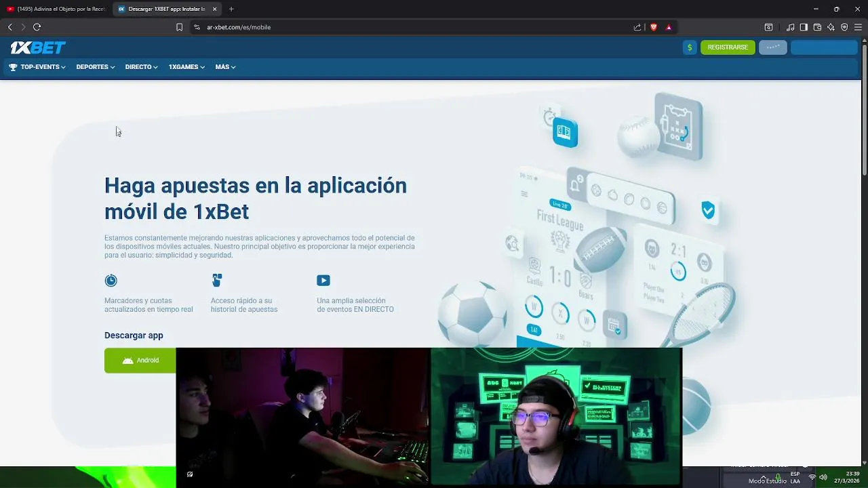
Task: Expand the DIRECTO dropdown menu
Action: 141,67
